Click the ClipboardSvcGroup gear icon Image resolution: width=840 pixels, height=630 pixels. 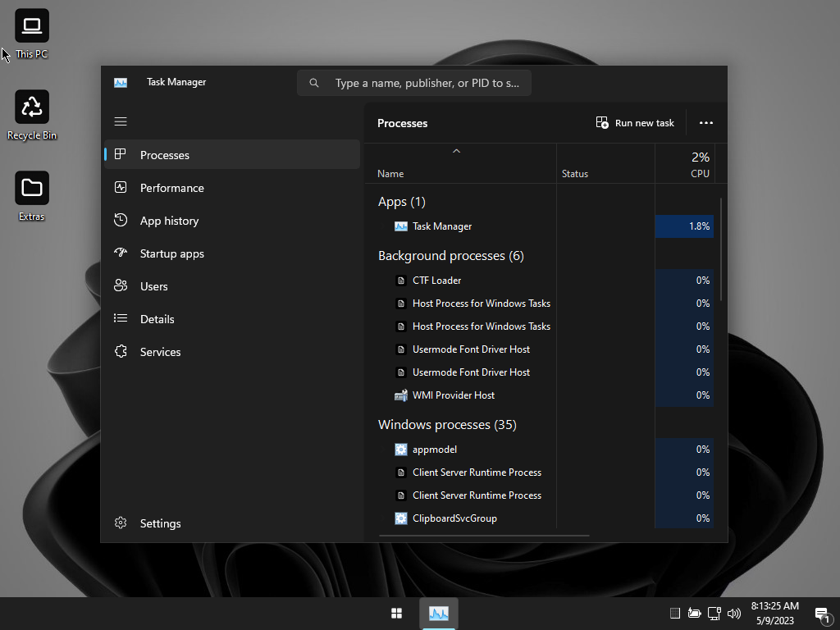point(400,518)
